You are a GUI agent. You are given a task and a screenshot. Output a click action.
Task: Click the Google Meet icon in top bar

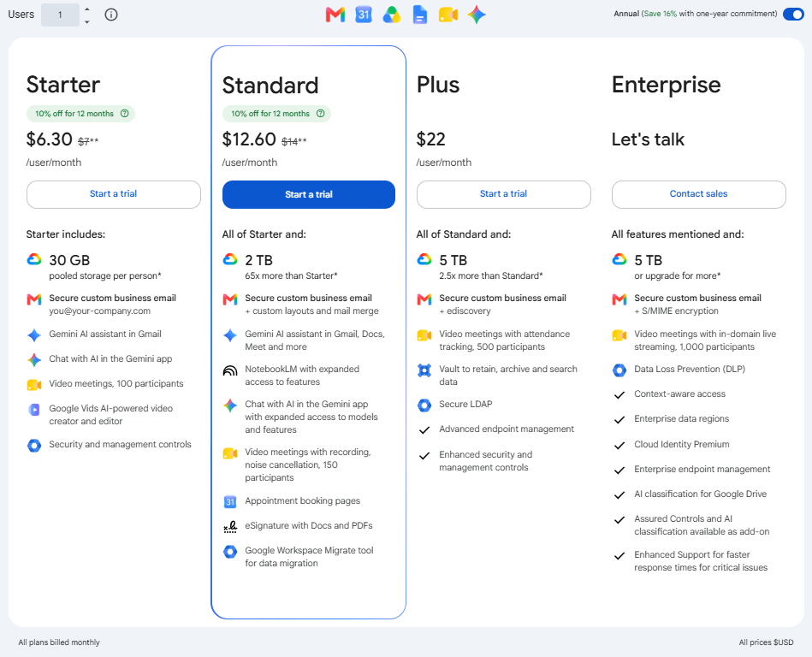(x=448, y=15)
